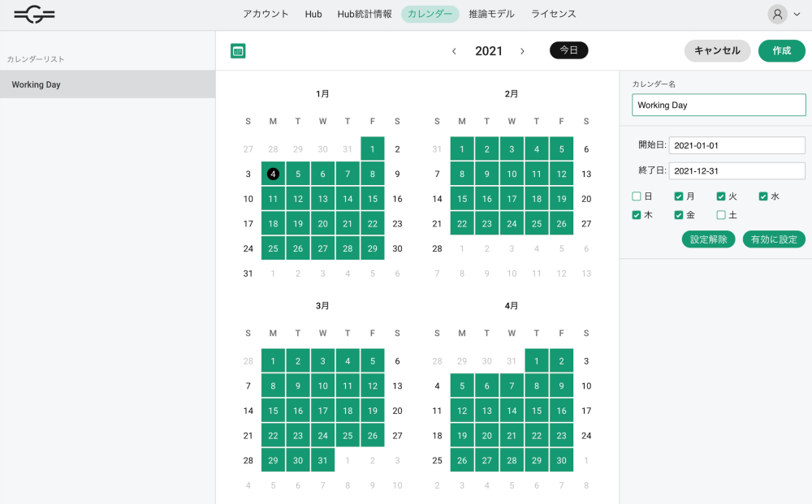Click the company logo icon
The width and height of the screenshot is (812, 504).
click(34, 14)
